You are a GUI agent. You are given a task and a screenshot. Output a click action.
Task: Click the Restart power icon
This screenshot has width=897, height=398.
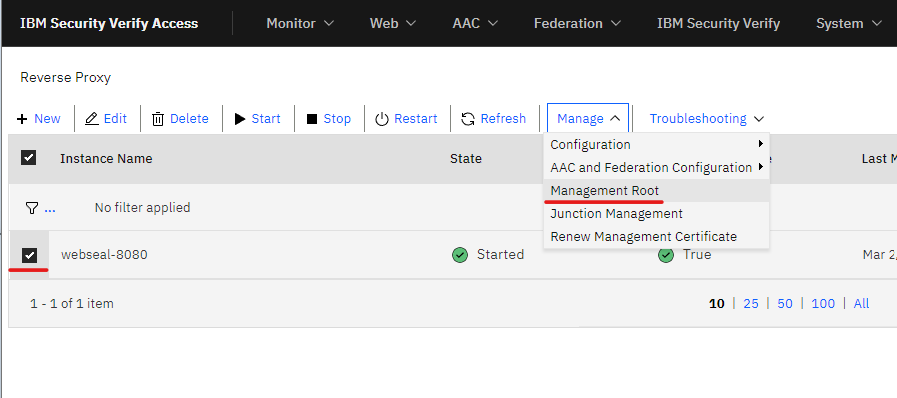click(x=382, y=119)
